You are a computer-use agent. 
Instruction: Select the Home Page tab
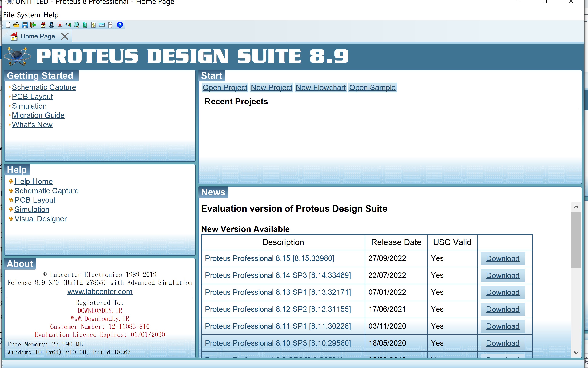pos(38,36)
